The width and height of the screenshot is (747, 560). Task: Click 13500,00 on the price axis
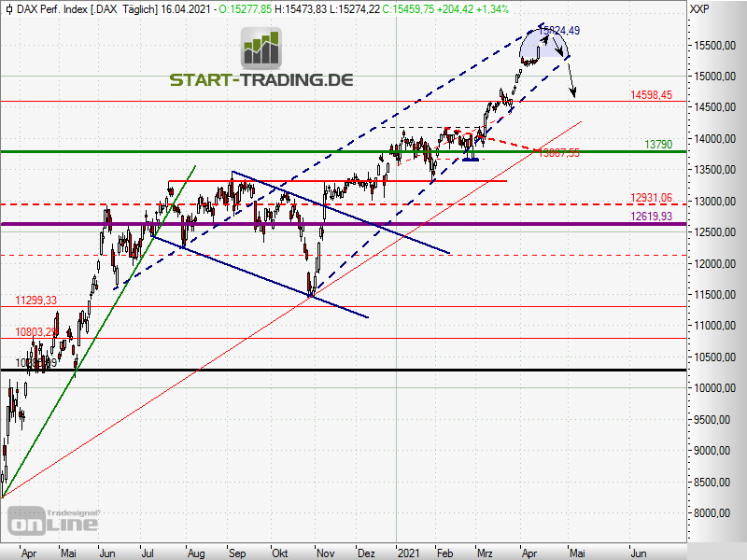point(715,170)
